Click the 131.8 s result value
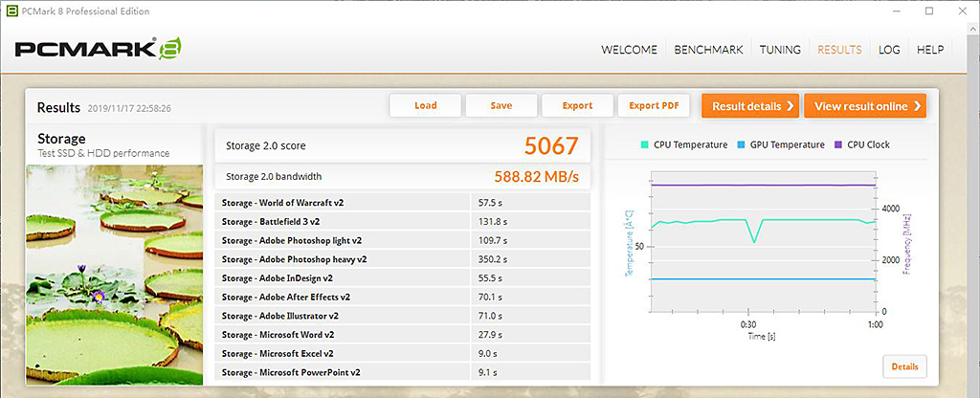Screen dimensions: 980x398 pyautogui.click(x=493, y=222)
